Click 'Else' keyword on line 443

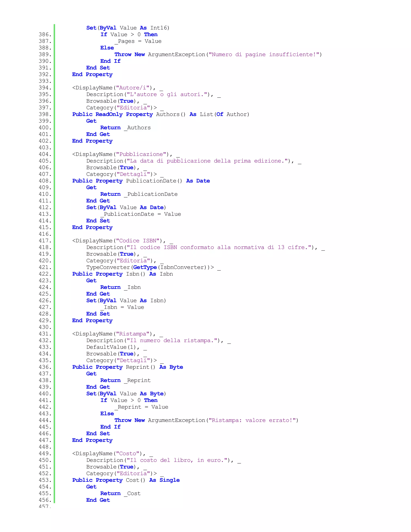click(x=107, y=414)
